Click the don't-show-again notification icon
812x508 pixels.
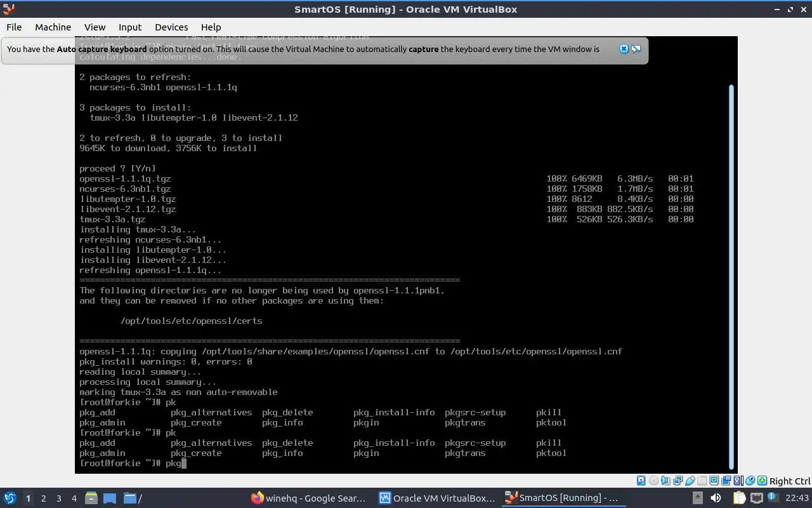point(636,49)
